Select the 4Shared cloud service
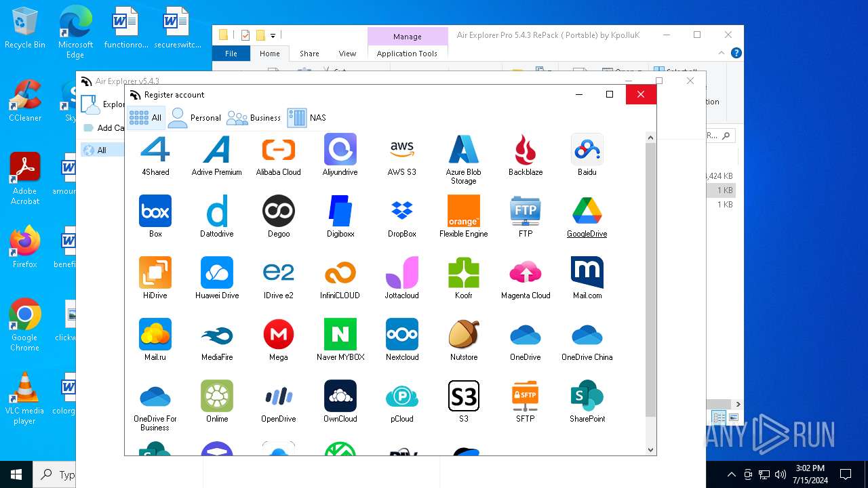Screen dimensions: 868x488 (x=155, y=155)
